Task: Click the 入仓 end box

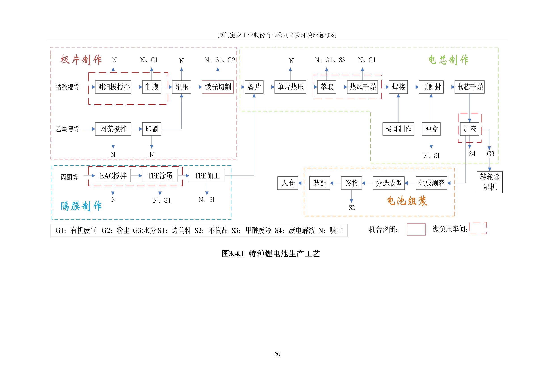Action: click(288, 183)
